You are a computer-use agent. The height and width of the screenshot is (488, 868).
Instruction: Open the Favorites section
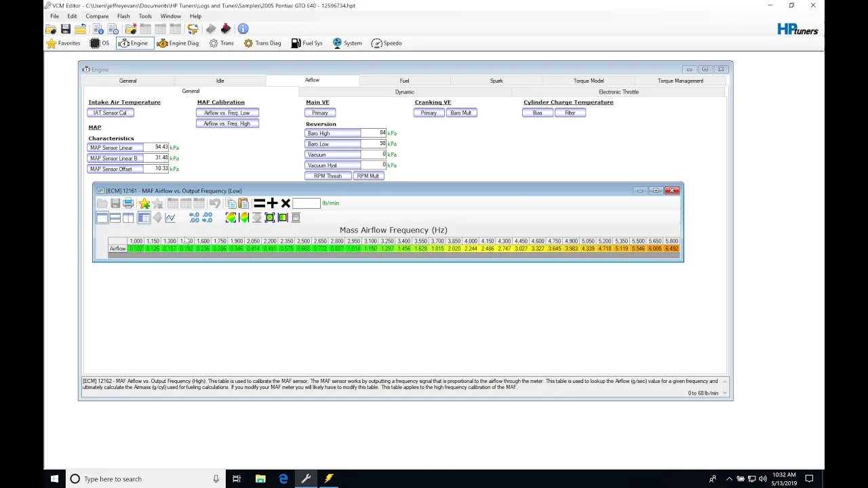tap(63, 43)
